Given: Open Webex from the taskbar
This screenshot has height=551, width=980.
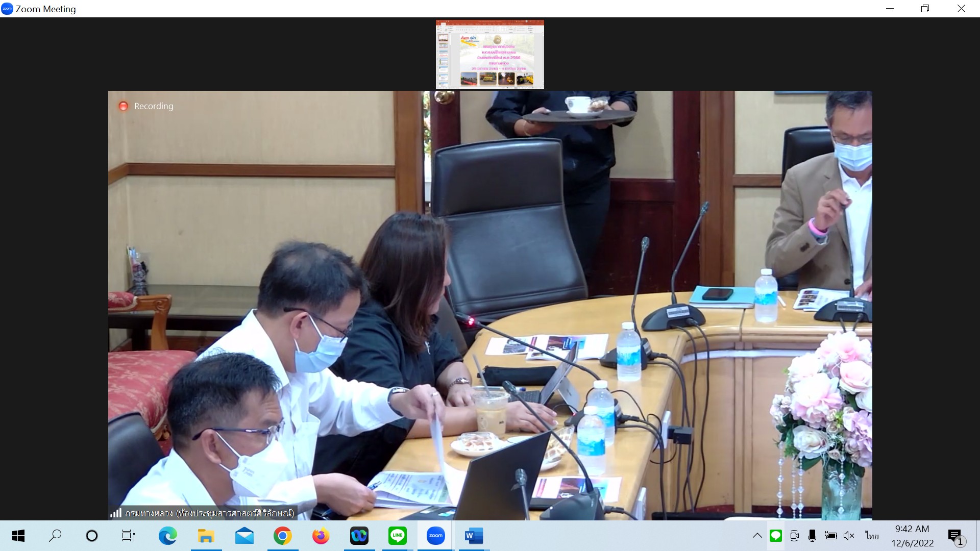Looking at the screenshot, I should coord(359,536).
